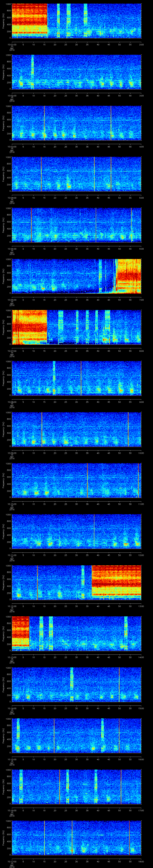Click the 10:03:00 start time label
Screen dimensions: 153x868
click(12, 147)
